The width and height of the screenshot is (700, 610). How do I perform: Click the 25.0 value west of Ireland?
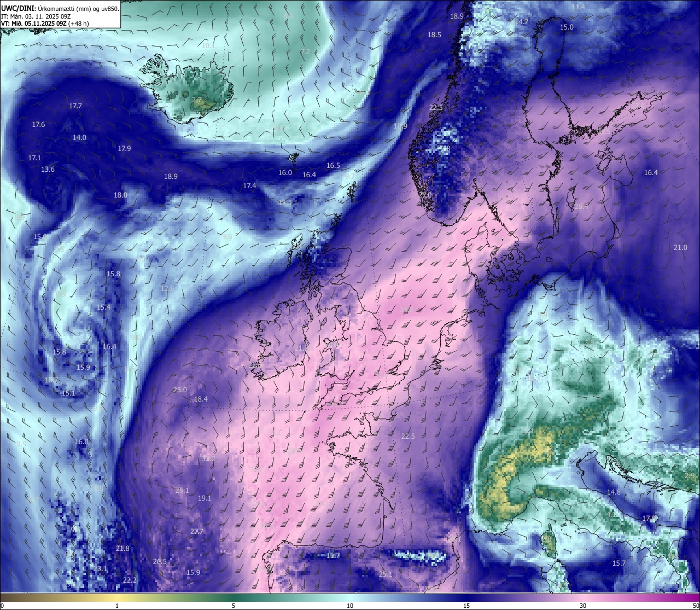coord(180,390)
